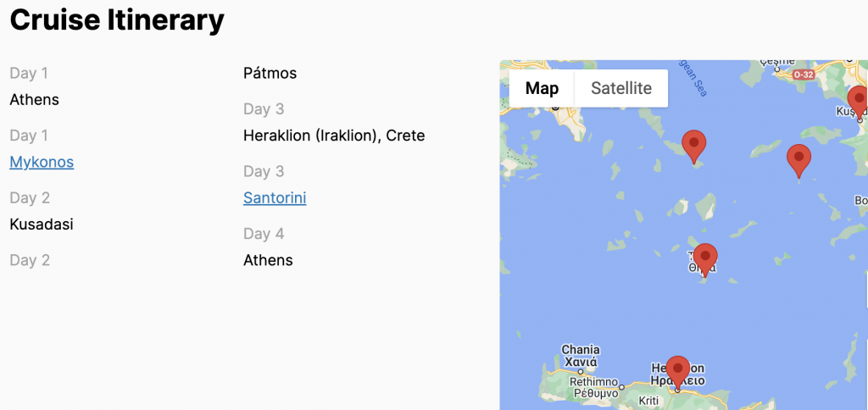The image size is (868, 410).
Task: Click the Heraklion map pin on Crete
Action: [676, 370]
